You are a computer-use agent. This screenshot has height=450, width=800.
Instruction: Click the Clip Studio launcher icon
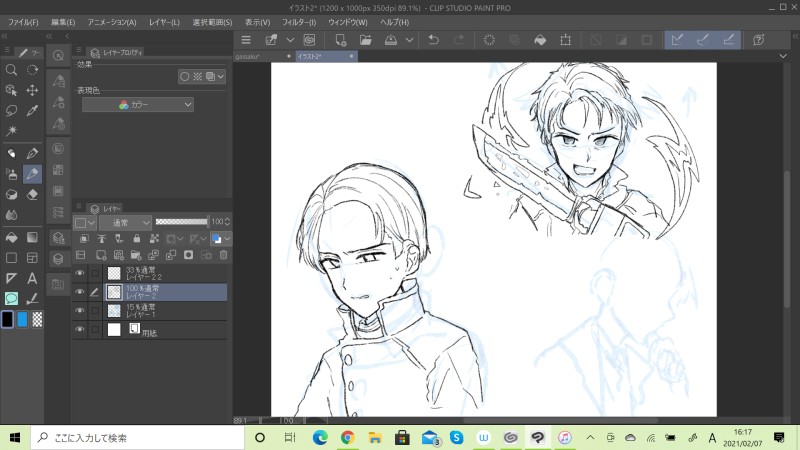(x=309, y=40)
